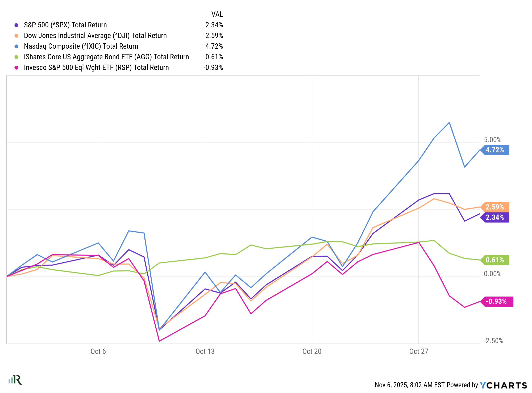
Task: Click the pink RSP legend dot
Action: 16,68
